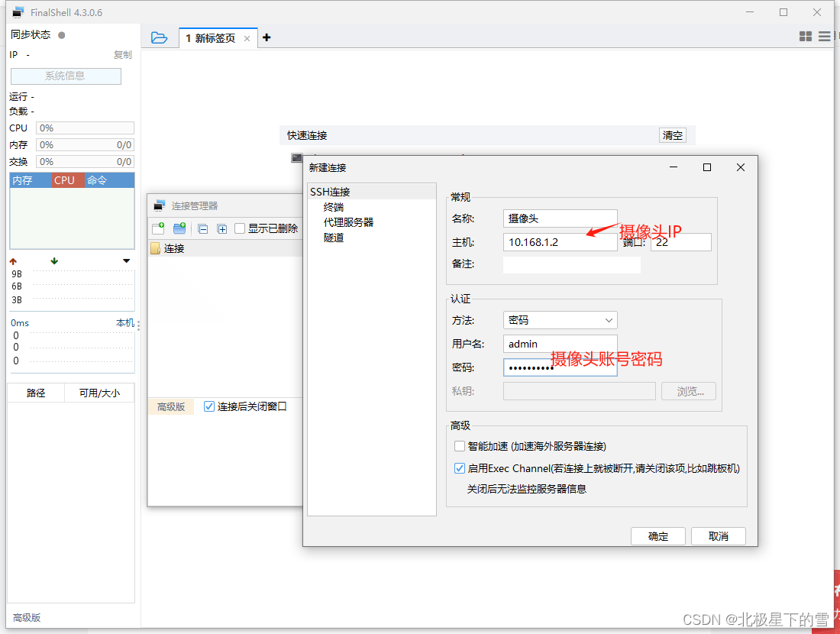The width and height of the screenshot is (840, 634).
Task: Close the 新建连接 dialog
Action: point(741,167)
